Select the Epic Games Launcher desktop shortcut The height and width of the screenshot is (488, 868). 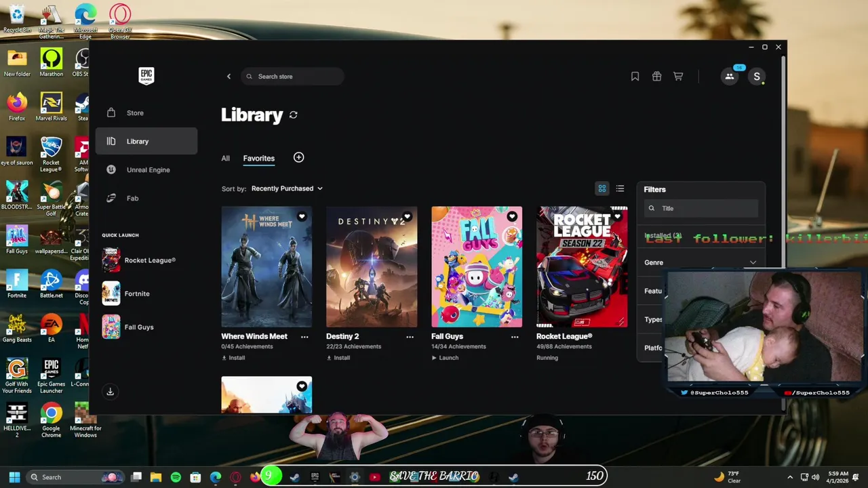(x=51, y=376)
